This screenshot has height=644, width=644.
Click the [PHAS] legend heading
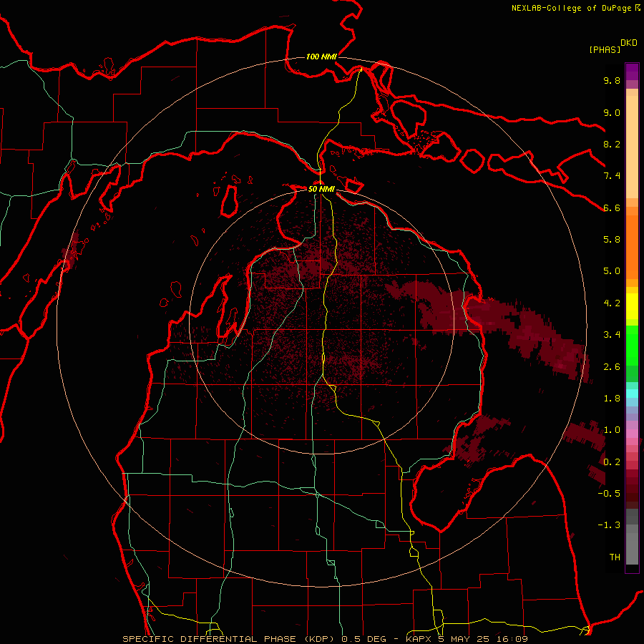[x=605, y=49]
